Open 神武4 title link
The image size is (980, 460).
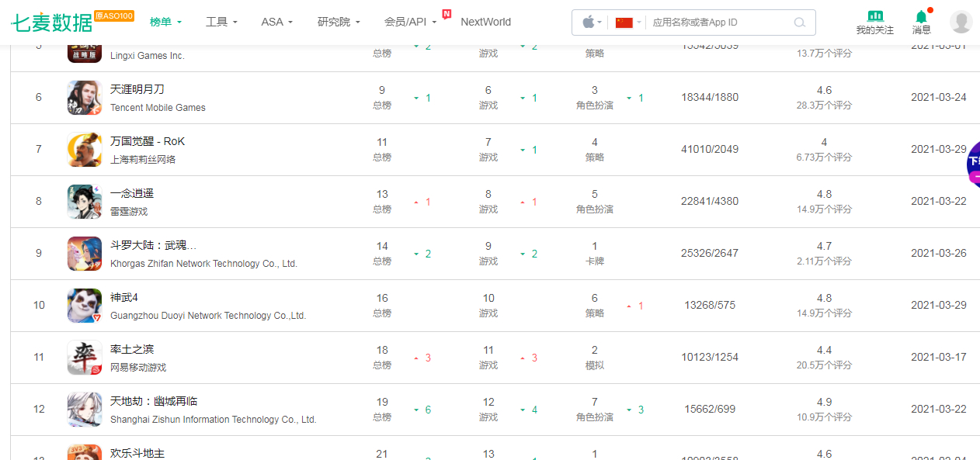point(124,297)
